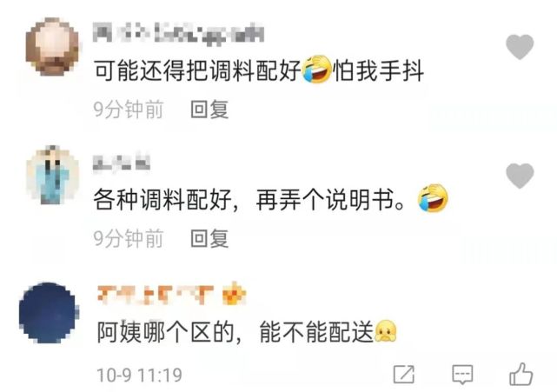Tap the 10-9 11:19 timestamp
Viewport: 557px width, 392px height.
tap(139, 375)
